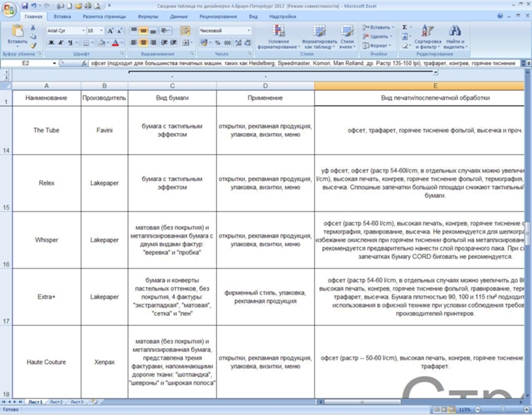Open Excel help question mark icon

point(500,16)
